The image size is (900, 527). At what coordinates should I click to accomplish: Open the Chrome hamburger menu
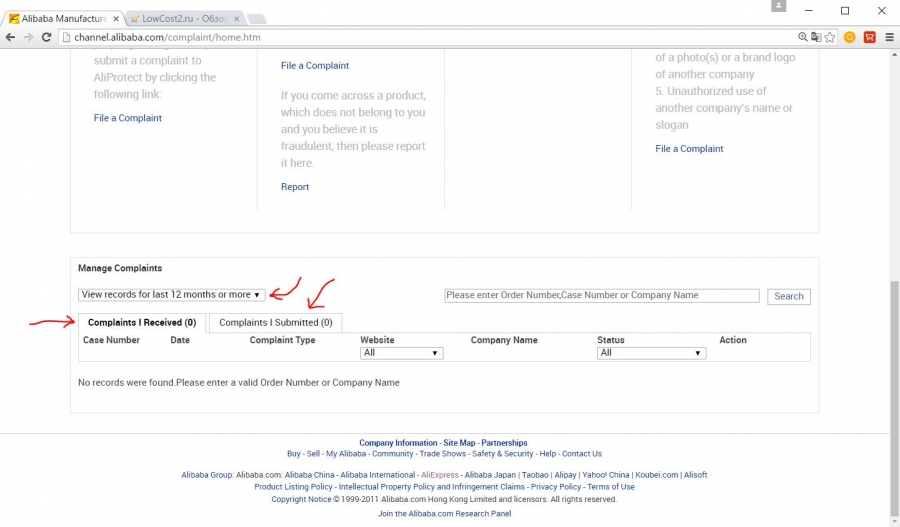click(x=890, y=37)
